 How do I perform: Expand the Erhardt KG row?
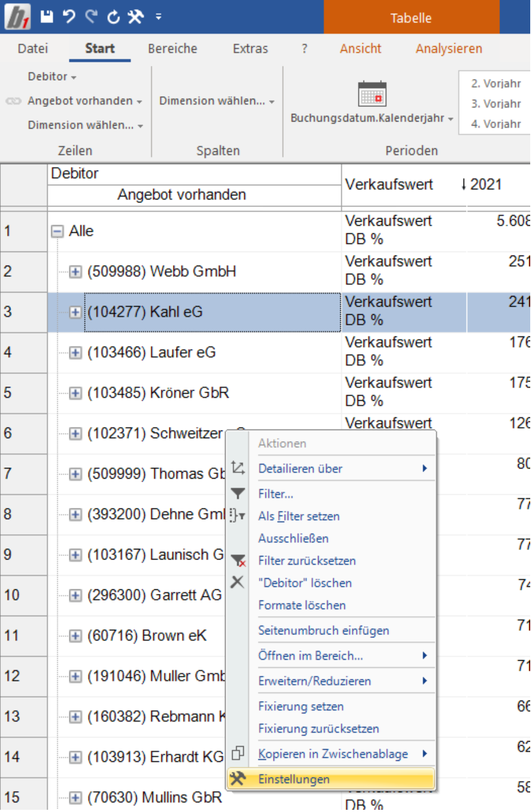pyautogui.click(x=75, y=757)
